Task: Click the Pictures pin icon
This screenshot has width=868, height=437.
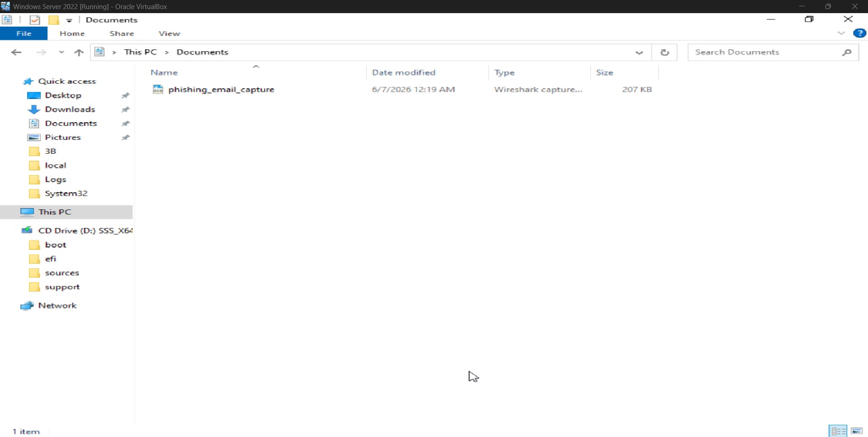Action: tap(125, 138)
